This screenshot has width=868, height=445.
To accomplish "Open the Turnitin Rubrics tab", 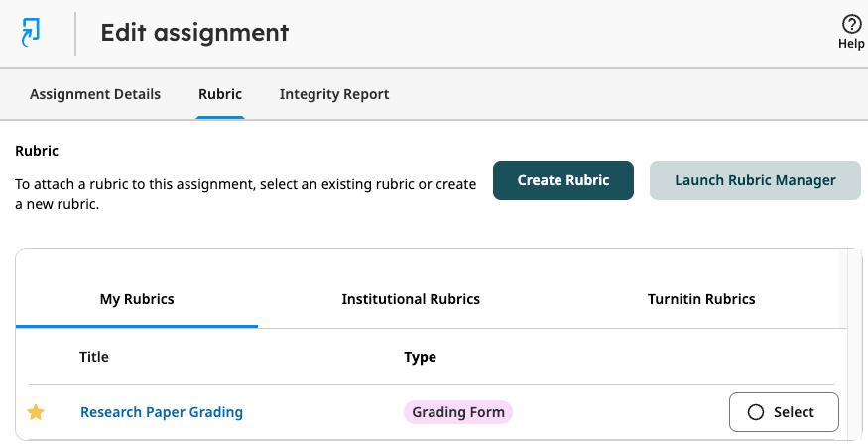I will 701,299.
